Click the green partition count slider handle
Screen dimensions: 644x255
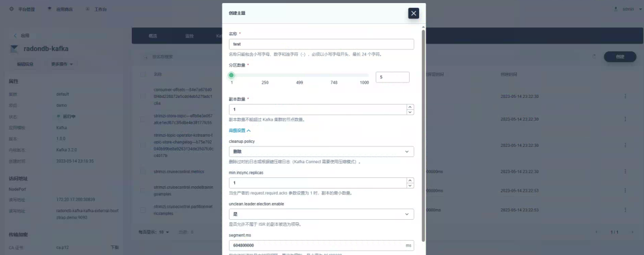(x=231, y=75)
